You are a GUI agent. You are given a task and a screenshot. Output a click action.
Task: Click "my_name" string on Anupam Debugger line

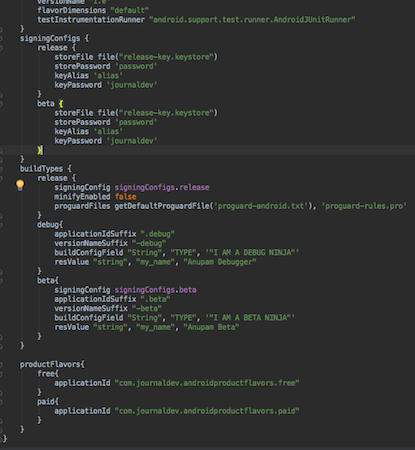tap(155, 262)
